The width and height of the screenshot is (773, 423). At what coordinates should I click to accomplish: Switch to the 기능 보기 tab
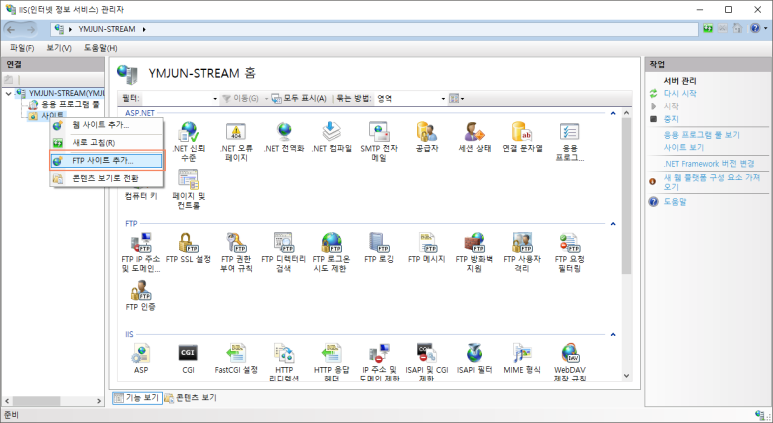[137, 397]
